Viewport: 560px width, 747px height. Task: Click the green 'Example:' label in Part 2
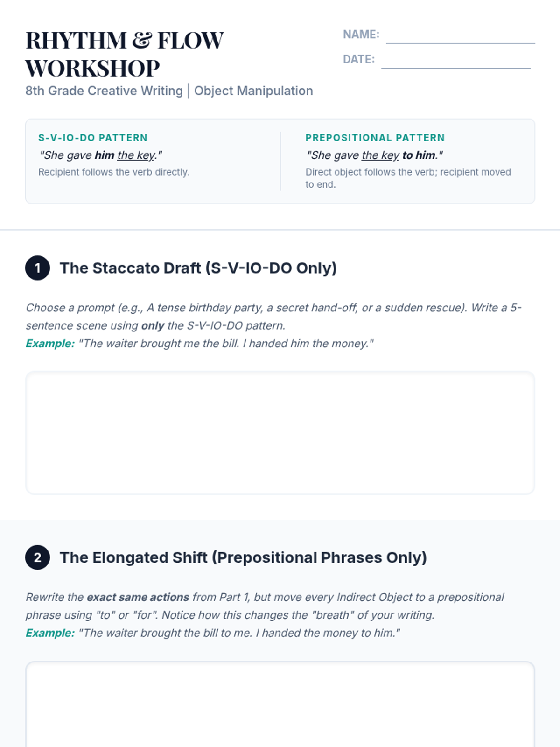click(50, 633)
